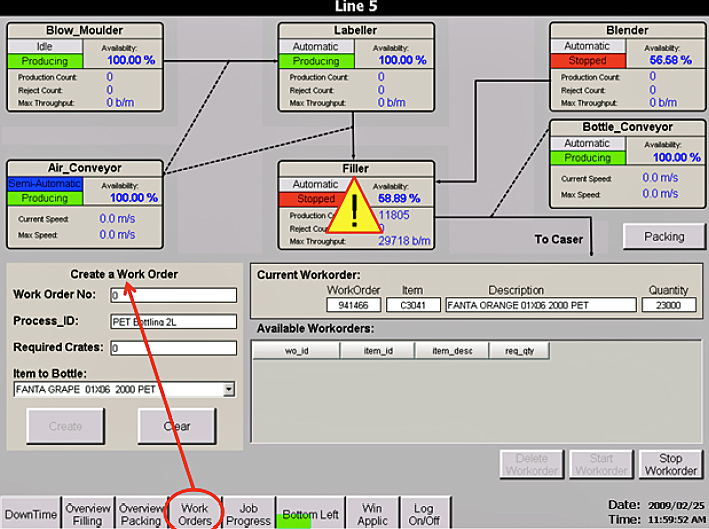The height and width of the screenshot is (529, 709).
Task: Click the Required Crates input field
Action: (x=174, y=348)
